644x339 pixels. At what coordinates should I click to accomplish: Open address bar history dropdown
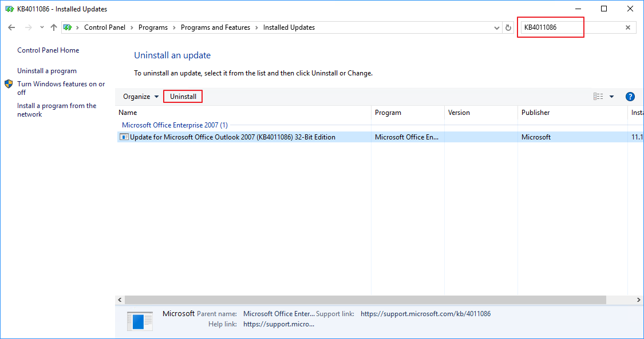click(x=496, y=28)
